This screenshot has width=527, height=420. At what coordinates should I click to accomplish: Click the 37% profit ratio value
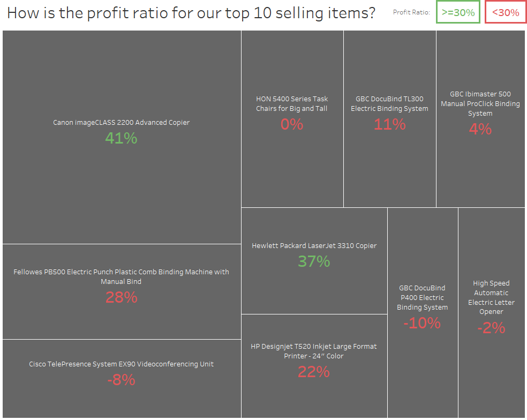click(x=314, y=261)
